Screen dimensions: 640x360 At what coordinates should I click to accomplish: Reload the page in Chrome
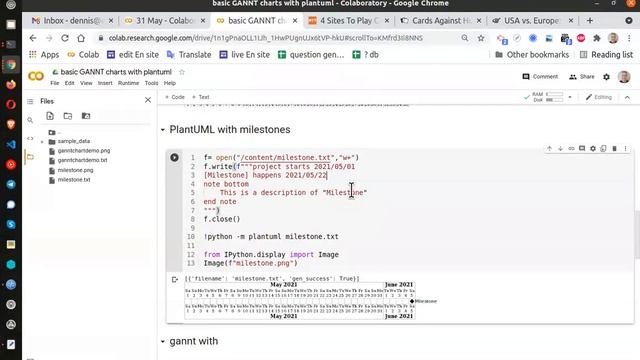point(64,38)
